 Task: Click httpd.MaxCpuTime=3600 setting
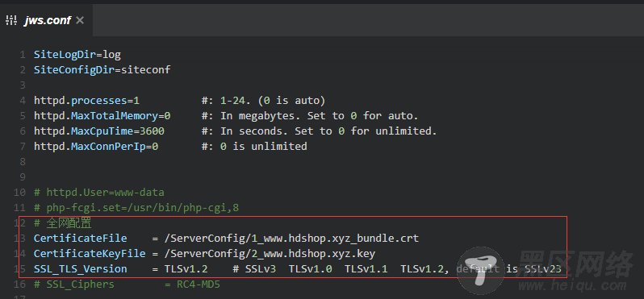pos(99,131)
